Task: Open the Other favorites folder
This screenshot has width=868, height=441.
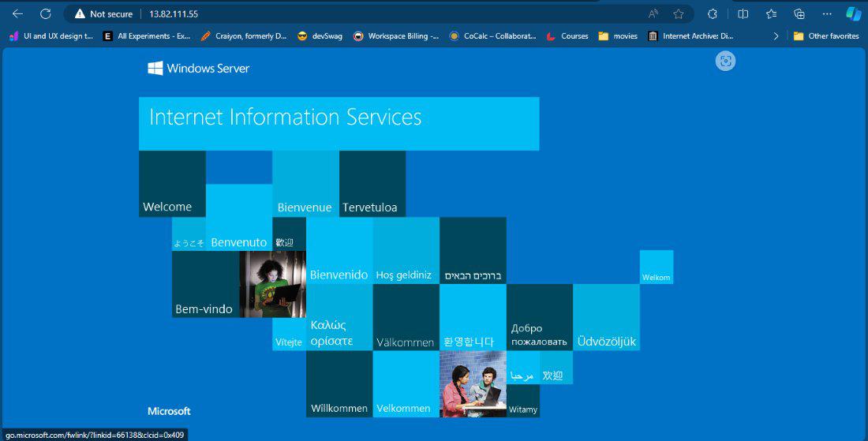Action: coord(826,36)
